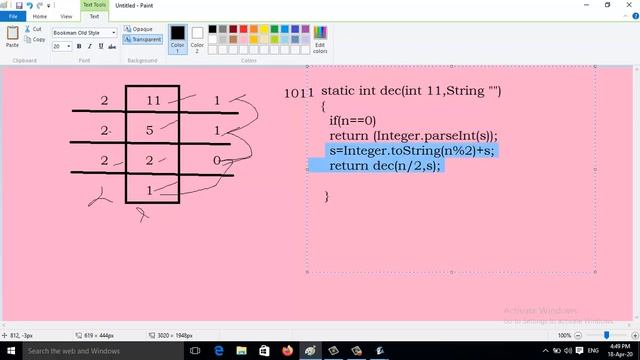Open the volume control in tray
The height and width of the screenshot is (360, 640).
coord(568,351)
